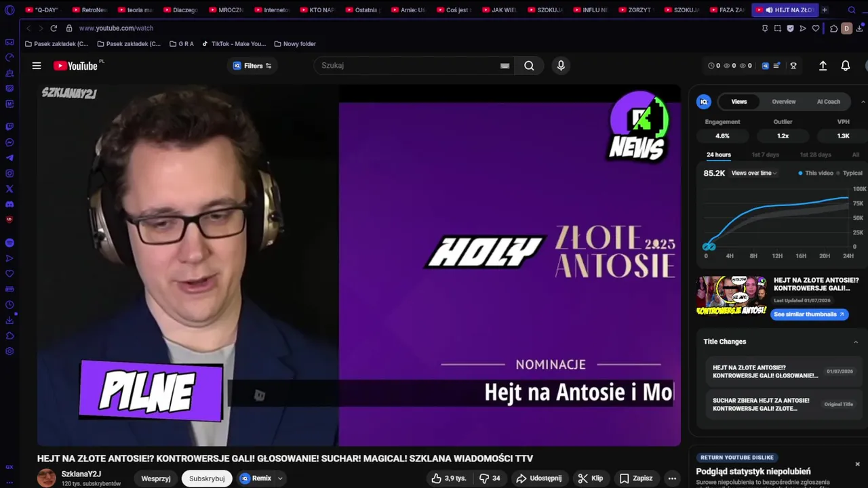868x488 pixels.
Task: Open the tab search magnifier
Action: click(852, 10)
